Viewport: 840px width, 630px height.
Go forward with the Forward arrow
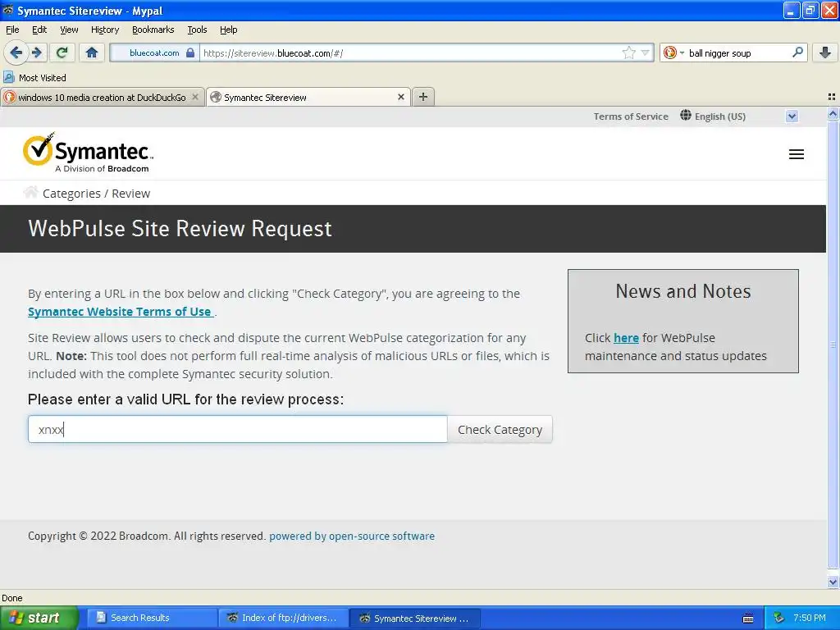[x=37, y=52]
